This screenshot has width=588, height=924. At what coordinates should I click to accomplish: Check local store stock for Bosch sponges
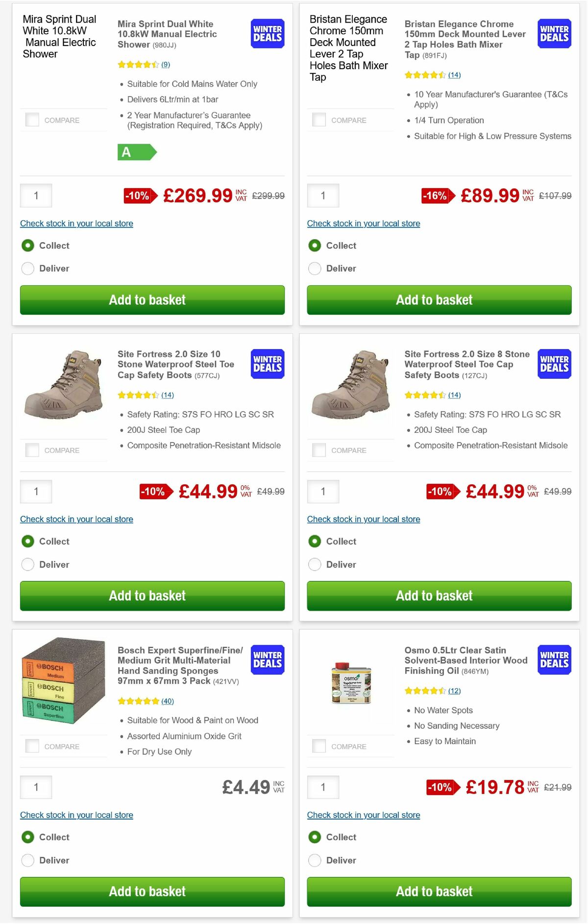click(76, 815)
